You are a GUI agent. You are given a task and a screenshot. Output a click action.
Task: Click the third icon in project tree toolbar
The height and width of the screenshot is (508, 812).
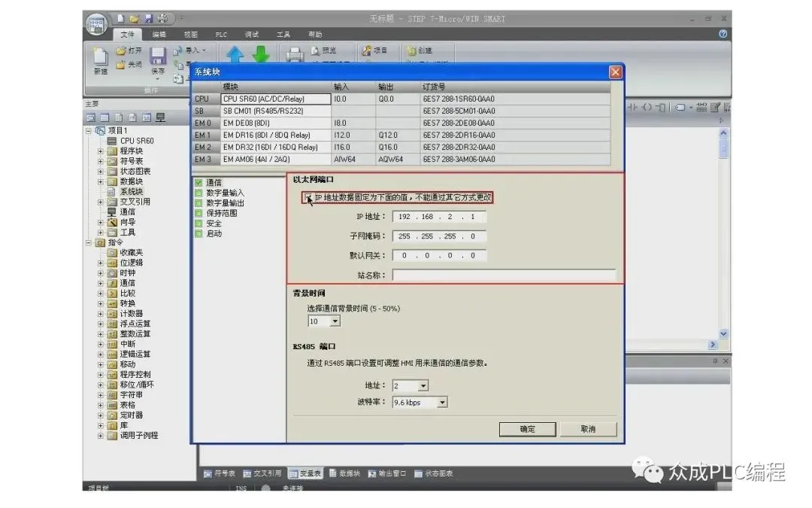119,117
